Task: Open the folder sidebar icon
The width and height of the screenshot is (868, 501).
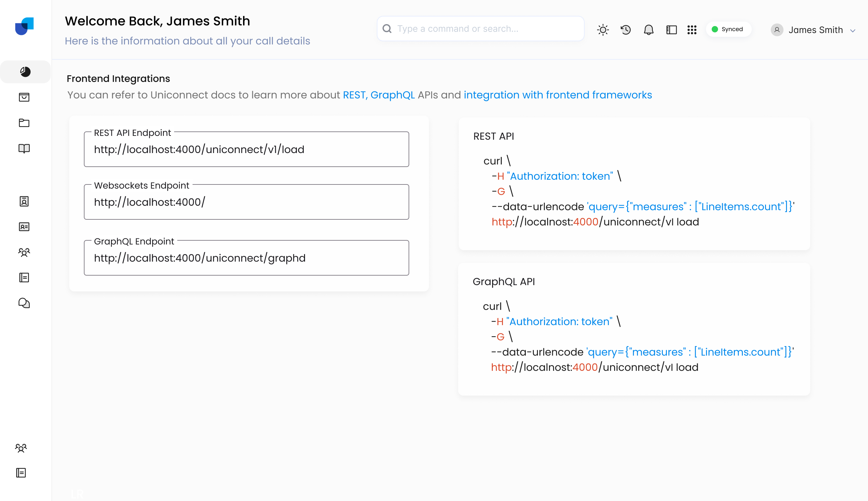Action: tap(24, 123)
